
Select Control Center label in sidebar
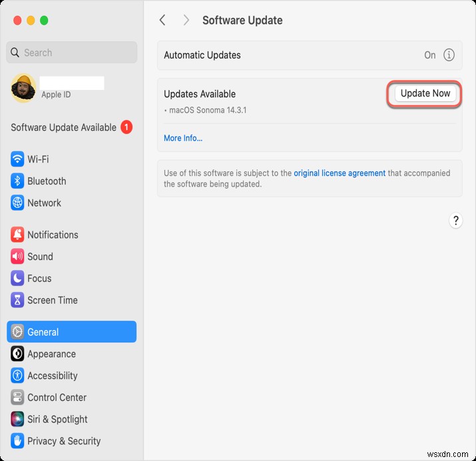(57, 398)
